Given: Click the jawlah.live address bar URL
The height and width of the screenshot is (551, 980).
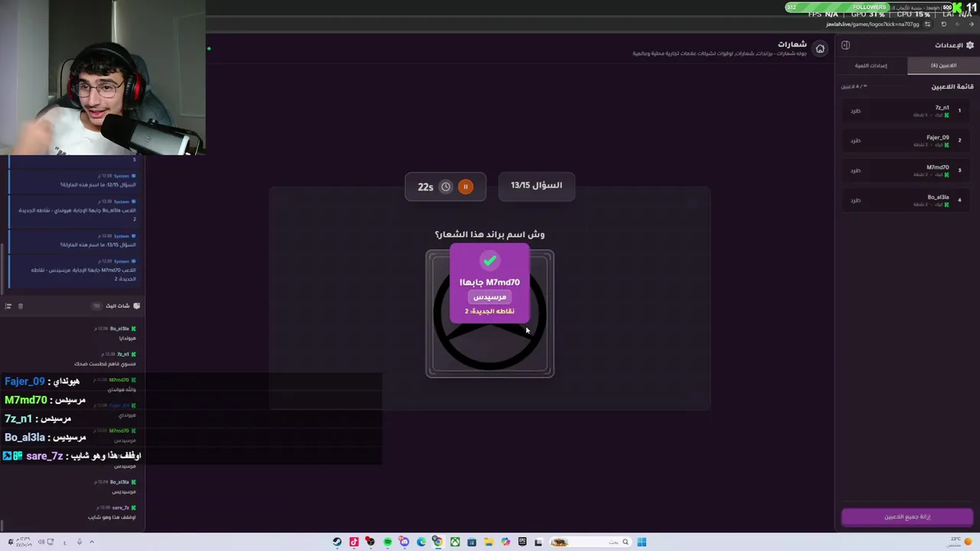Looking at the screenshot, I should [x=872, y=24].
